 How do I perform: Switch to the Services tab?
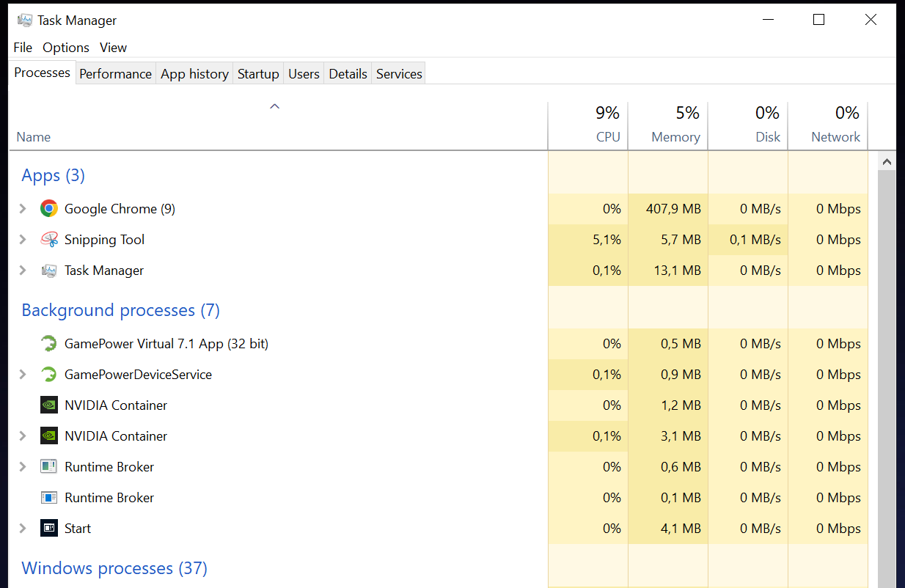tap(399, 74)
